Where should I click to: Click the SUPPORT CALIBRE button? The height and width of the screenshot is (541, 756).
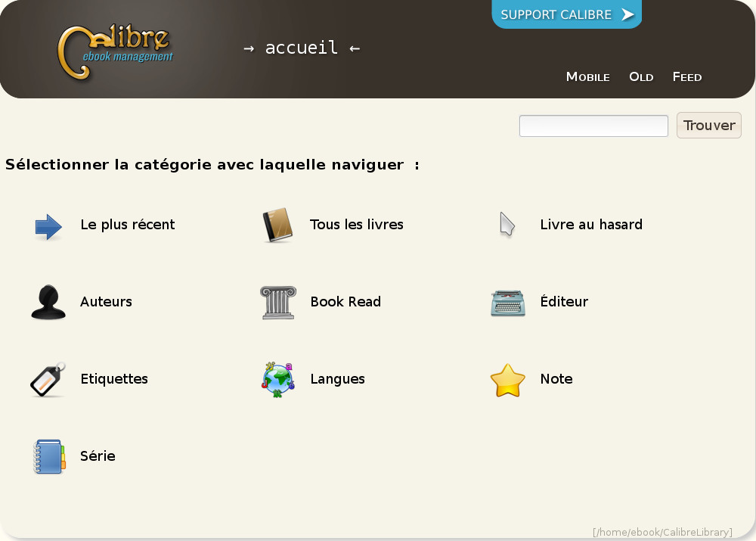point(566,14)
